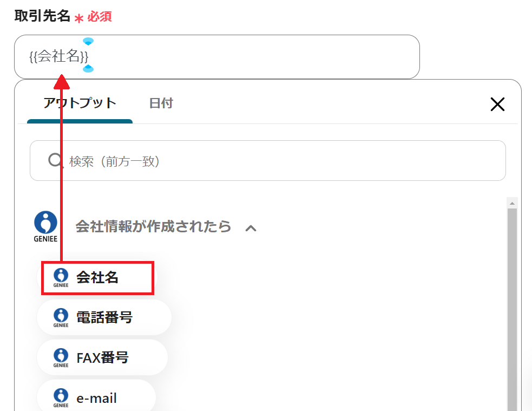Click the upper blue cursor handle
The height and width of the screenshot is (411, 532).
88,42
